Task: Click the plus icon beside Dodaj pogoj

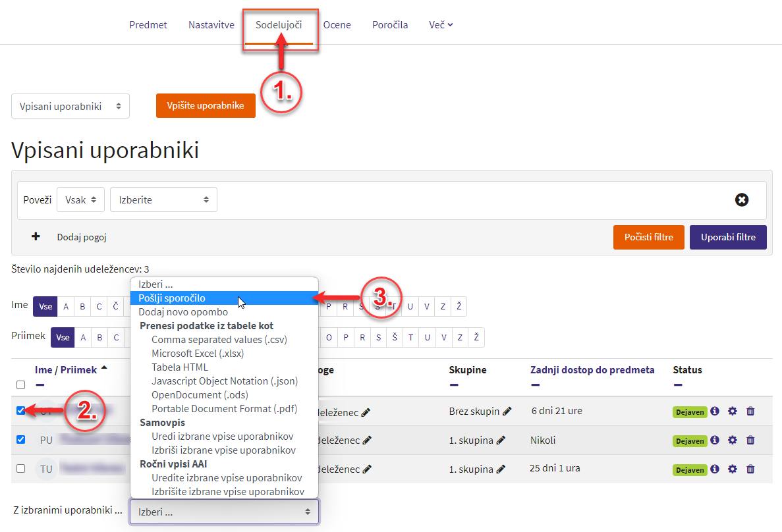Action: (36, 236)
